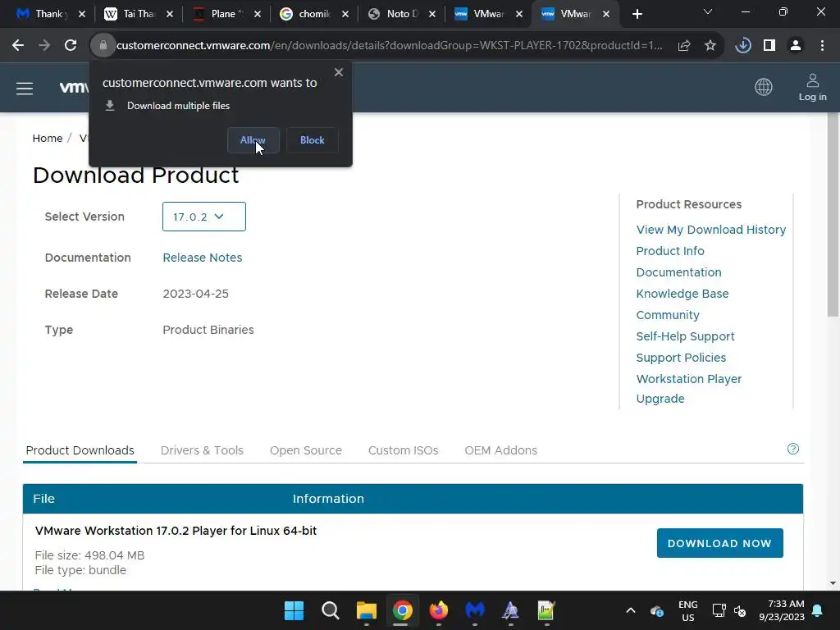Open Workstation Player Upgrade link
The image size is (840, 630).
pyautogui.click(x=689, y=388)
